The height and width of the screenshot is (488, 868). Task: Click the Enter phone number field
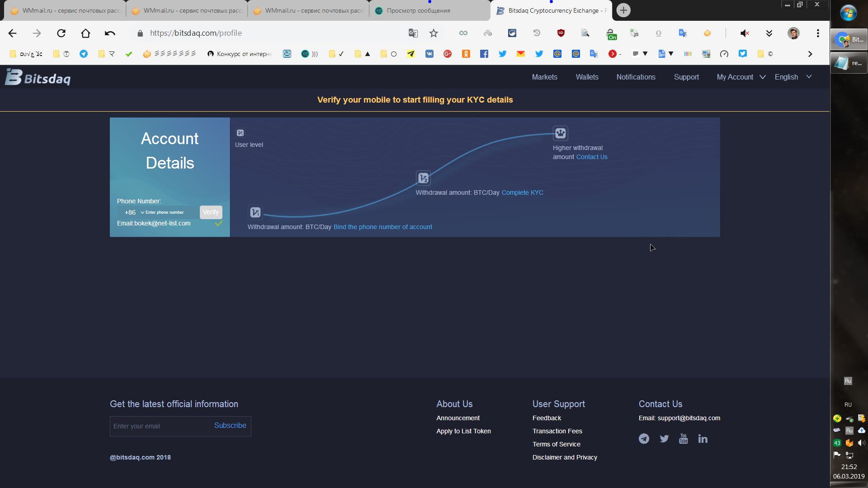point(171,212)
